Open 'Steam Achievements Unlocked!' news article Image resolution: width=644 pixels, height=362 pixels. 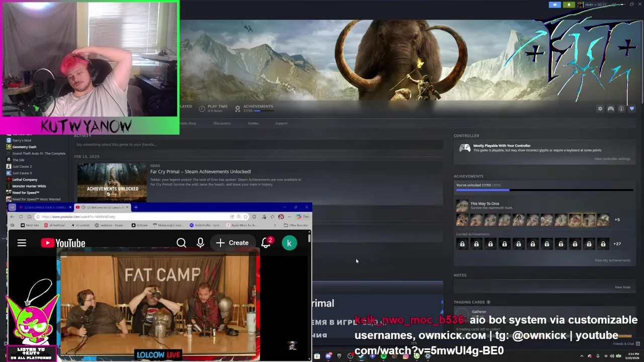[x=201, y=171]
